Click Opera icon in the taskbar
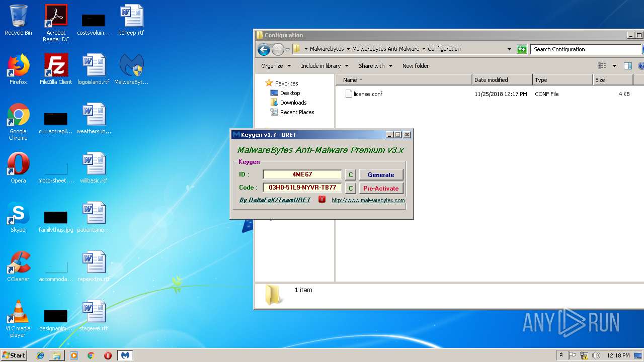The width and height of the screenshot is (644, 362). click(108, 355)
